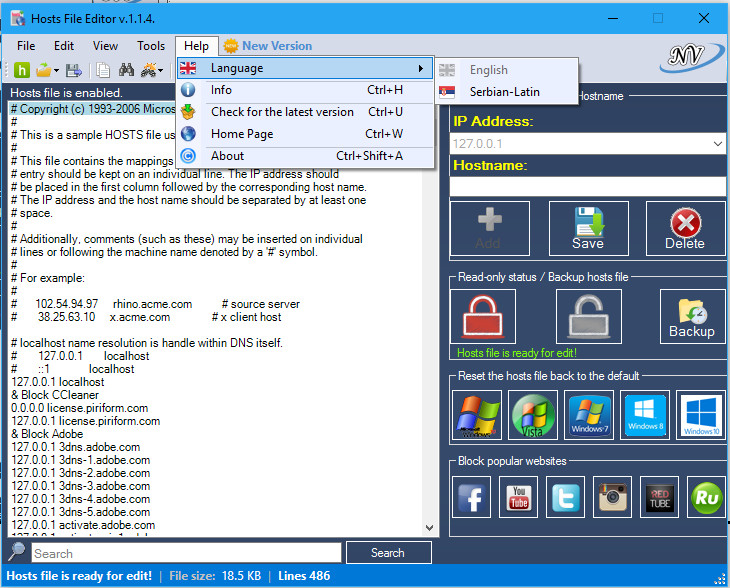Block Twitter via its icon
Image resolution: width=730 pixels, height=588 pixels.
coord(565,497)
